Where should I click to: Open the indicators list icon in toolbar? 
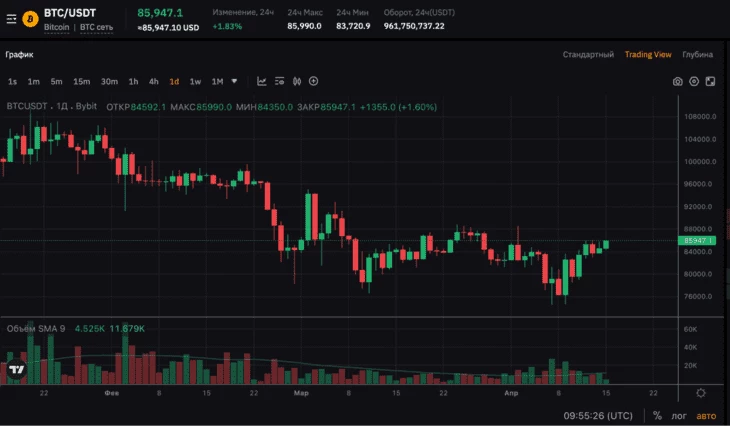(279, 81)
